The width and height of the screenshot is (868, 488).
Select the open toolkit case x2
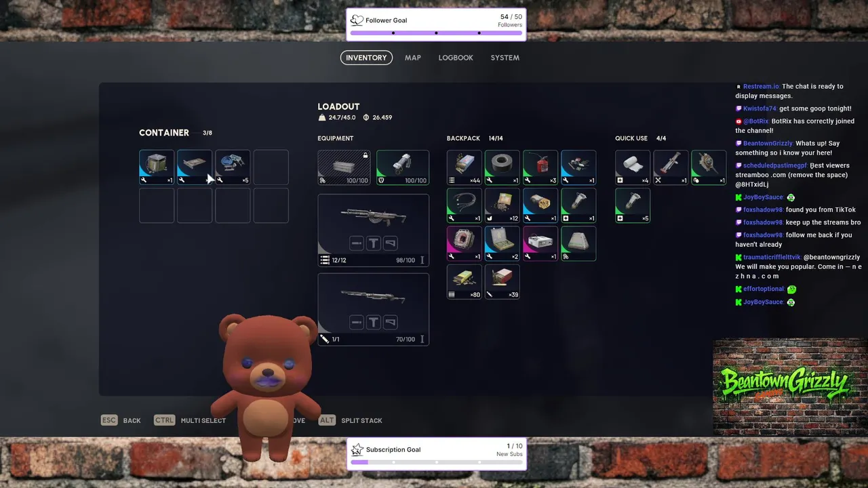[x=502, y=243]
